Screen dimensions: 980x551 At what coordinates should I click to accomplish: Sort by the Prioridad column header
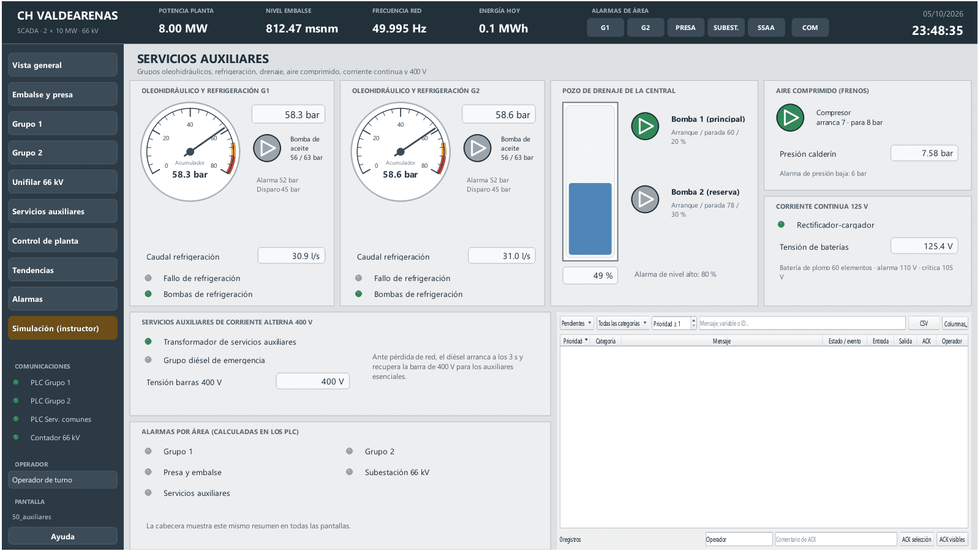pyautogui.click(x=575, y=341)
